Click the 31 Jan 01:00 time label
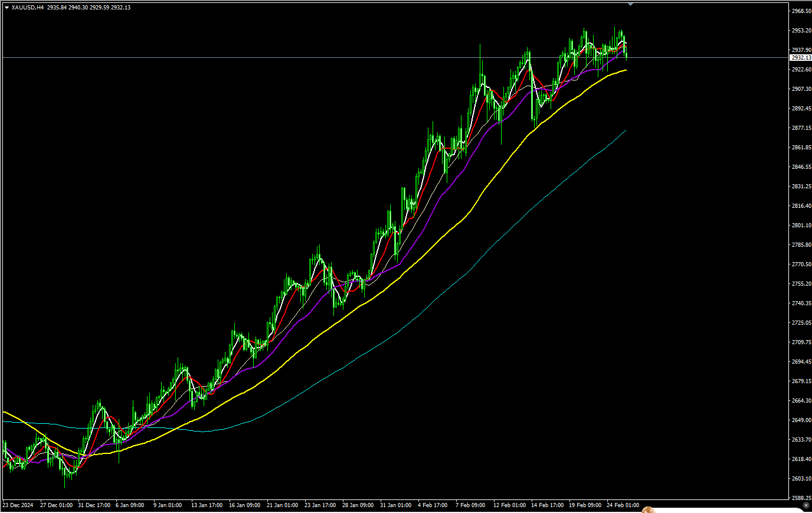The image size is (812, 513). (395, 505)
